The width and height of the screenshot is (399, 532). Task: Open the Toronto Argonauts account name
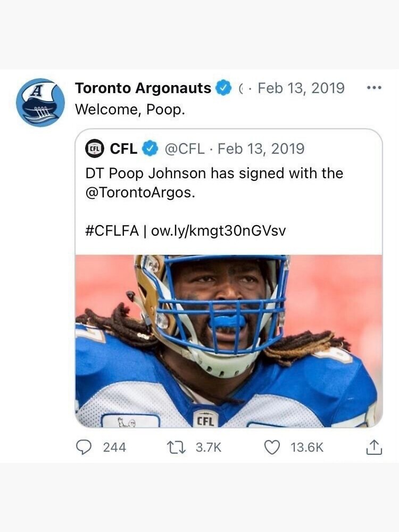[x=143, y=88]
